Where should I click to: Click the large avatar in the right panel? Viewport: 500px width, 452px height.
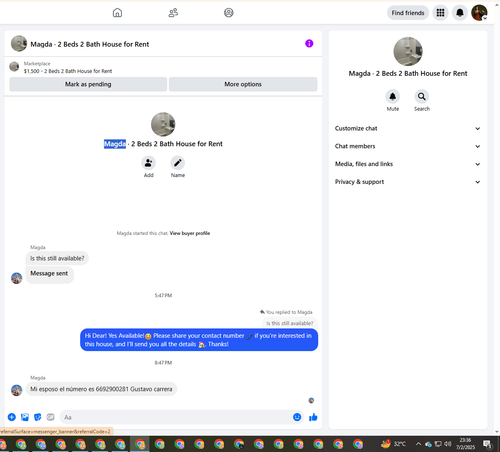pos(408,51)
